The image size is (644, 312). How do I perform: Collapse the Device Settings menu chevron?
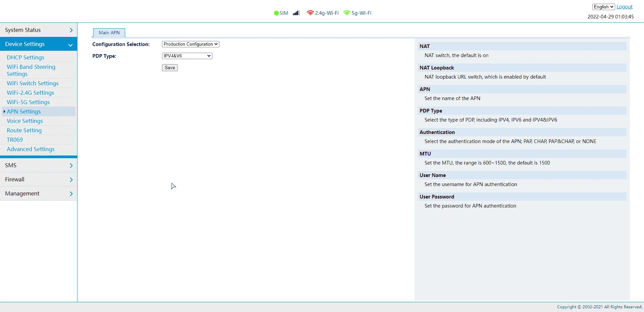tap(70, 45)
